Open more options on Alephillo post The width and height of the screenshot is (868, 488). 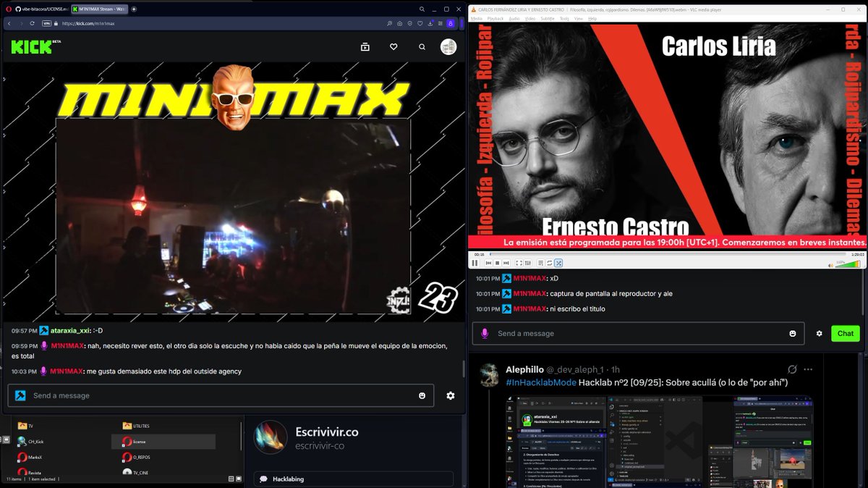pyautogui.click(x=808, y=369)
